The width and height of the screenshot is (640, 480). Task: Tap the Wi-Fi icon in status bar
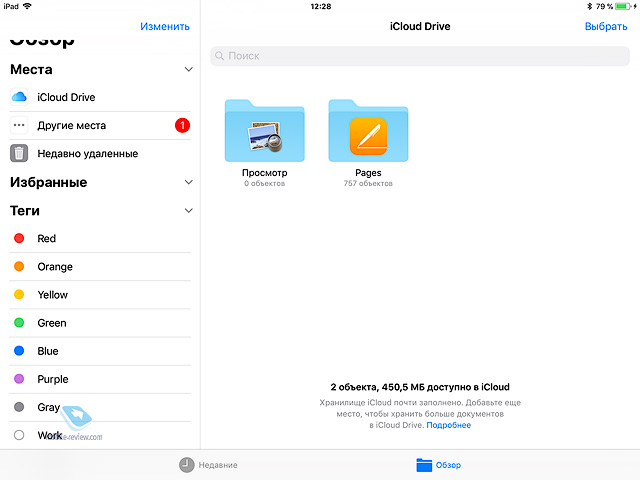(27, 6)
